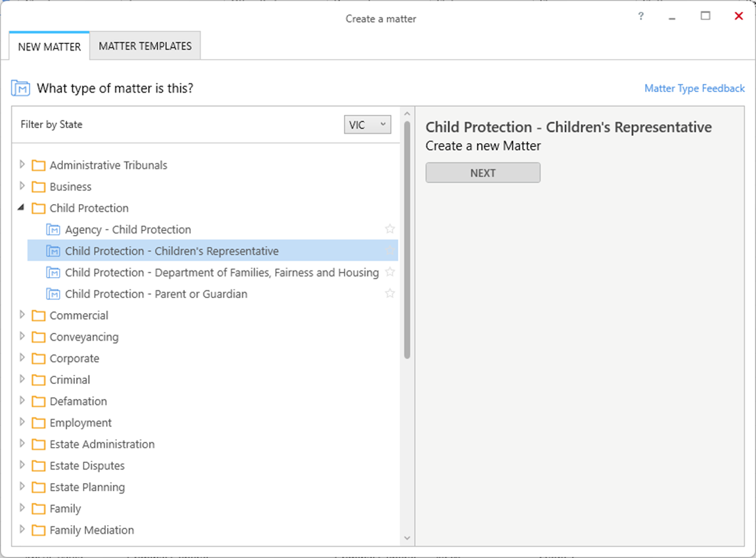
Task: Open the Filter by State VIC dropdown
Action: click(x=367, y=125)
